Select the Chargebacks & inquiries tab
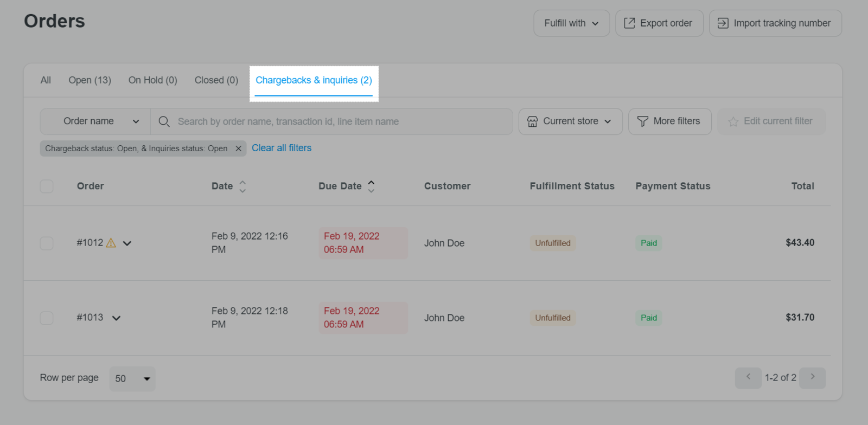 point(314,80)
